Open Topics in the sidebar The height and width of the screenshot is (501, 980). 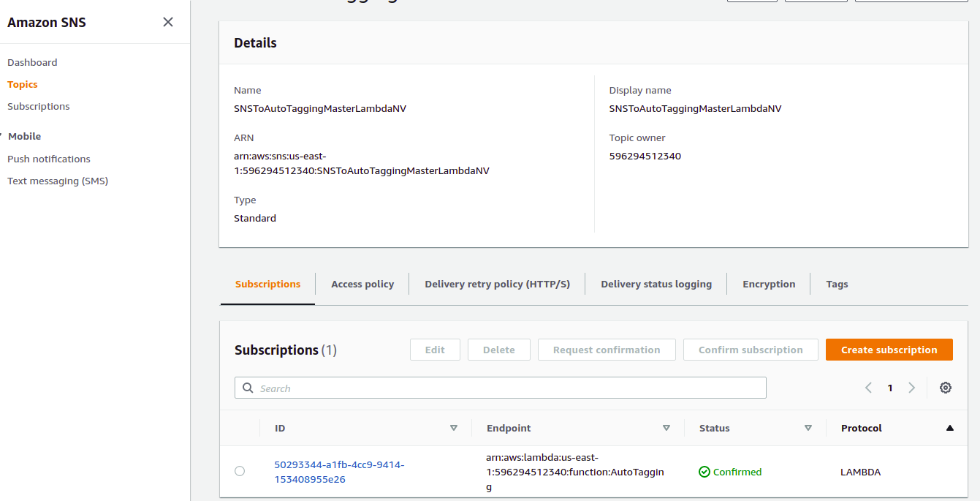(x=23, y=84)
